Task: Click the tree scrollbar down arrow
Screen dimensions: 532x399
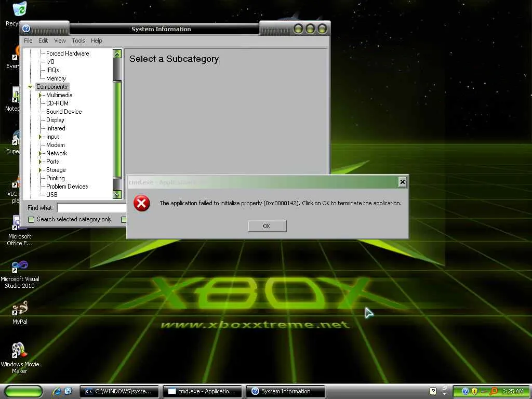Action: pos(117,194)
